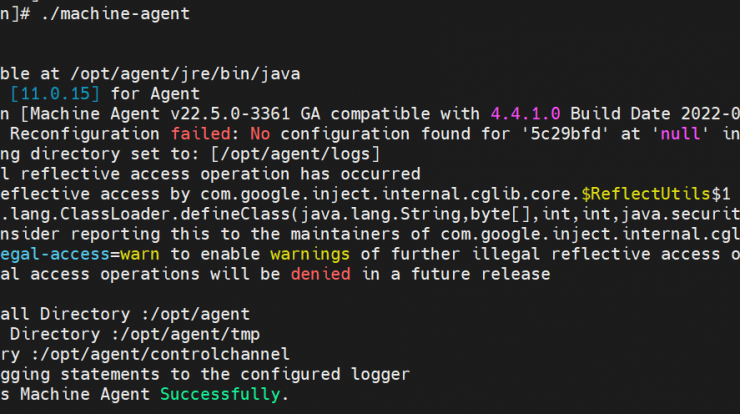
Task: Click the :/opt/agent/tmp directory path
Action: point(185,334)
